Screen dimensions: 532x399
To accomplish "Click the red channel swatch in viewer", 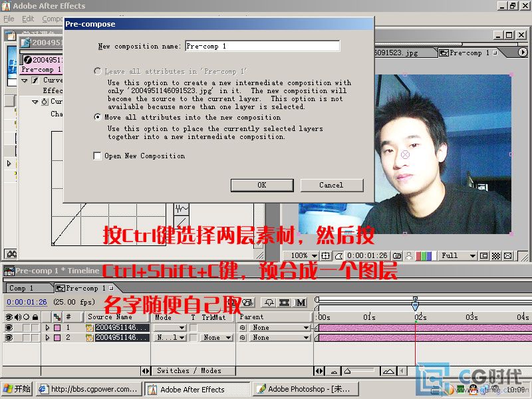I will tap(419, 256).
